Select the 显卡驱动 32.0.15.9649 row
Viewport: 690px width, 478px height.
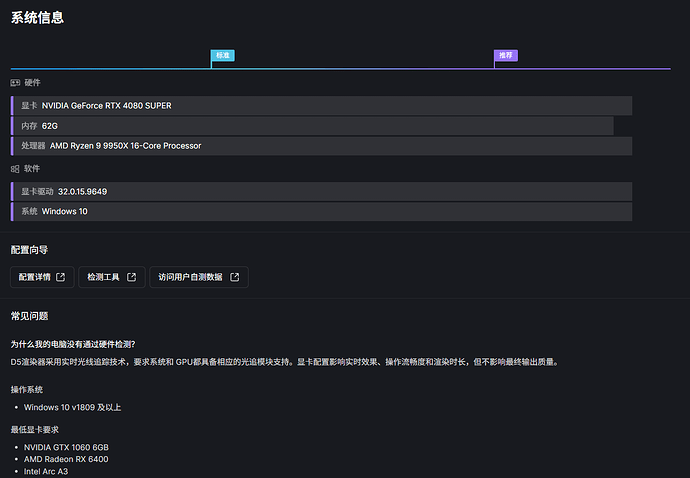(321, 191)
